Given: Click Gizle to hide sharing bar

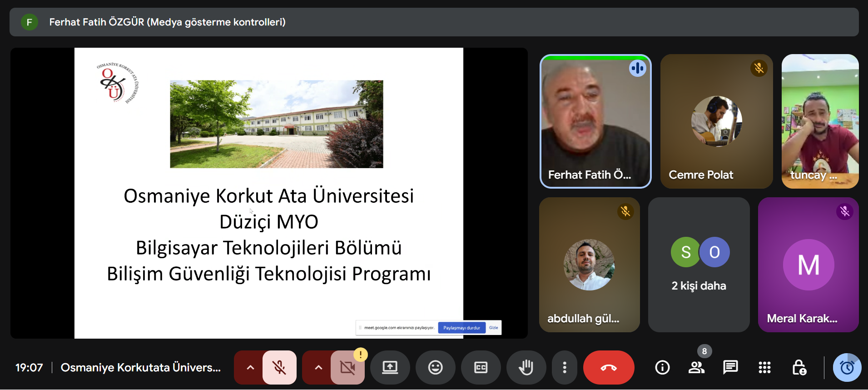Looking at the screenshot, I should coord(493,328).
